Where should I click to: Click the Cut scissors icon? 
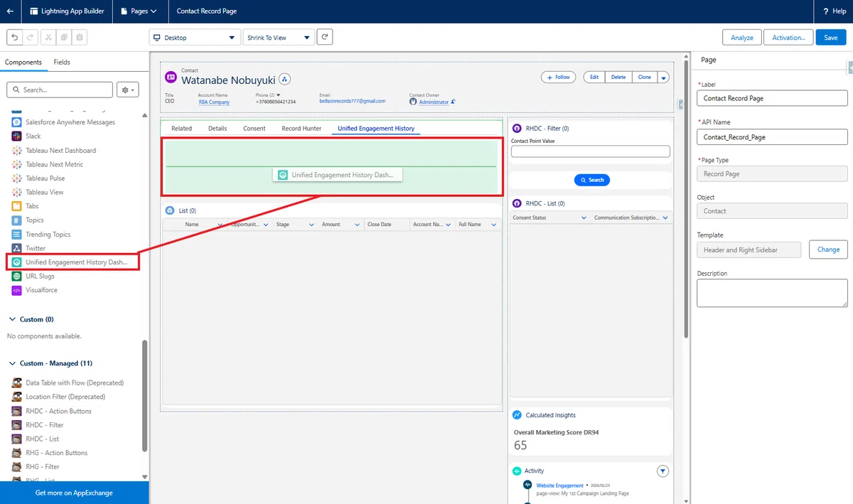coord(48,37)
